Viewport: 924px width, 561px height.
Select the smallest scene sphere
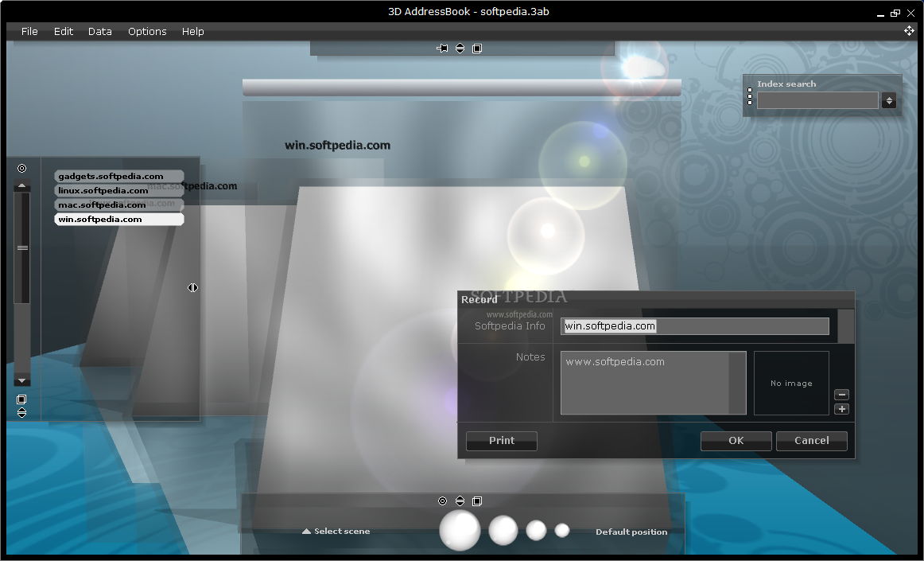pyautogui.click(x=562, y=530)
